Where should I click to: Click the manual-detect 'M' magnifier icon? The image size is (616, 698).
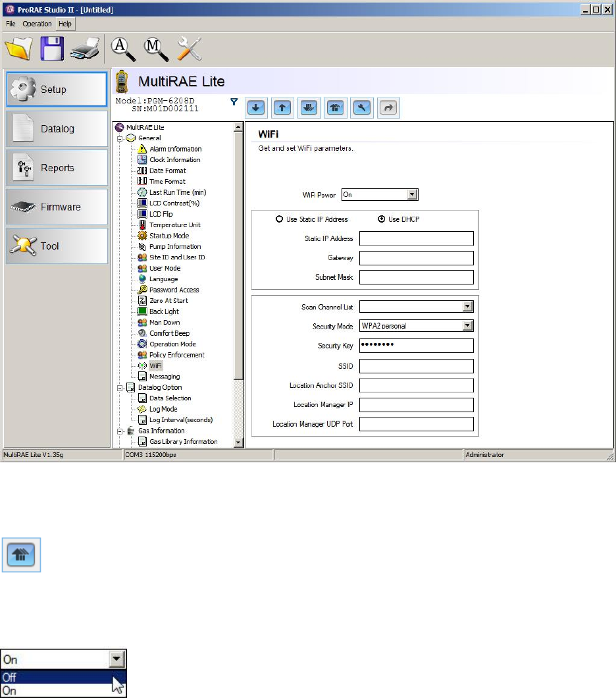pos(156,49)
